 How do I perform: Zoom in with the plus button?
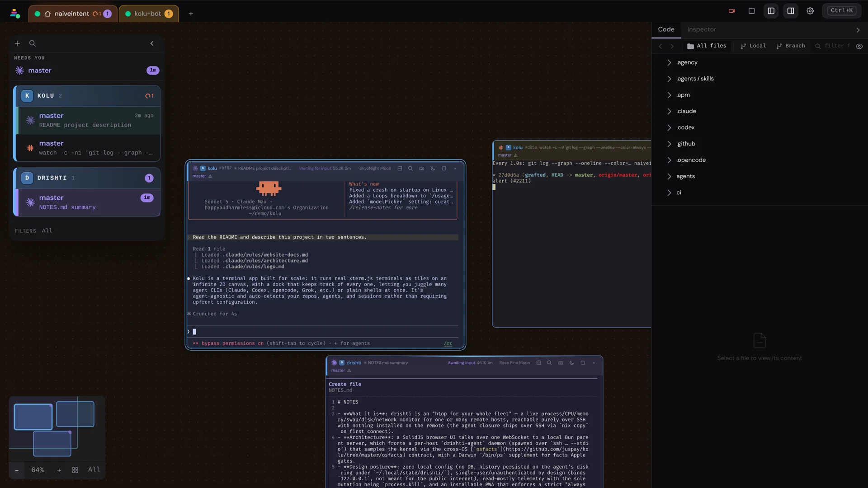click(59, 470)
